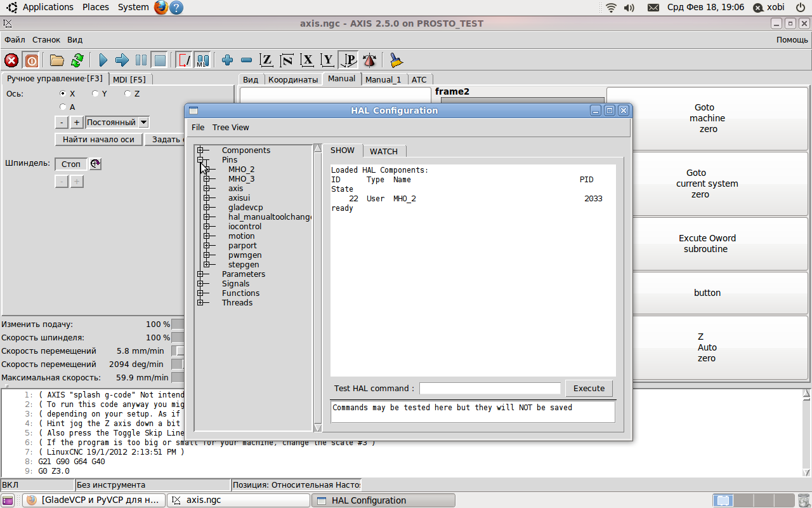
Task: Open the wireless network indicator
Action: (x=612, y=8)
